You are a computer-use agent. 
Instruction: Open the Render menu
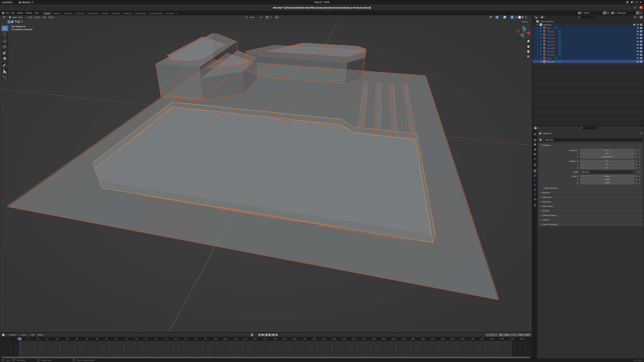coord(20,13)
